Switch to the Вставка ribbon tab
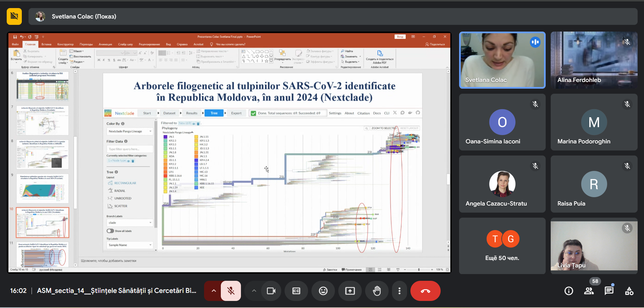The width and height of the screenshot is (644, 308). pos(46,44)
